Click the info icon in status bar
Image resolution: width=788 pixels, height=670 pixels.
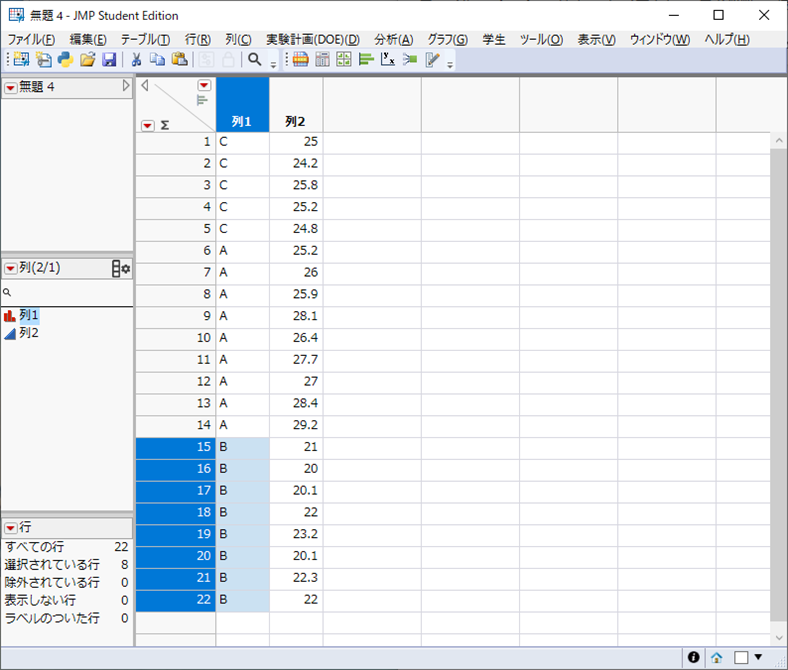pyautogui.click(x=692, y=658)
